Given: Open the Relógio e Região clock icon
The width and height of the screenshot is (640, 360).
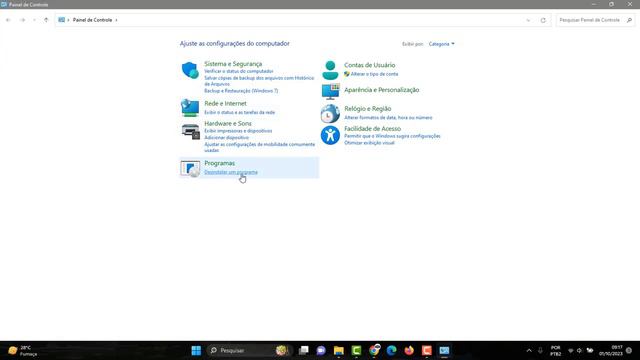Looking at the screenshot, I should pos(330,113).
